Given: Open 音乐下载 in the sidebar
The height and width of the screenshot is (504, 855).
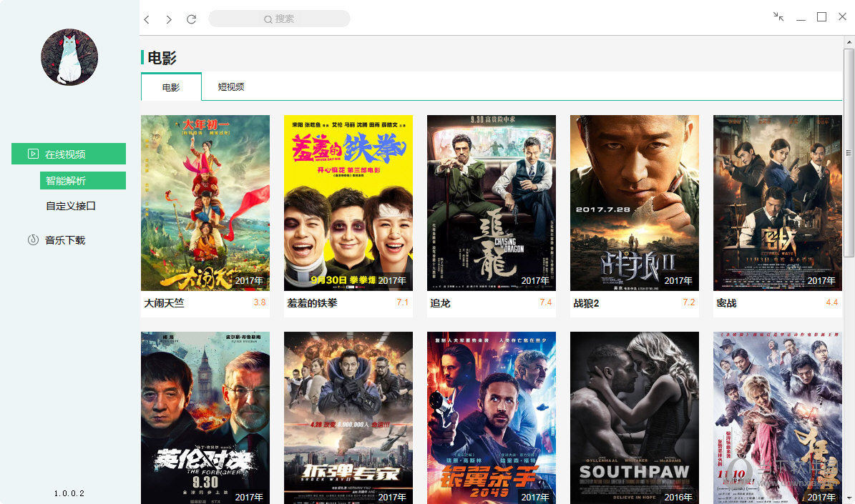Looking at the screenshot, I should [65, 240].
